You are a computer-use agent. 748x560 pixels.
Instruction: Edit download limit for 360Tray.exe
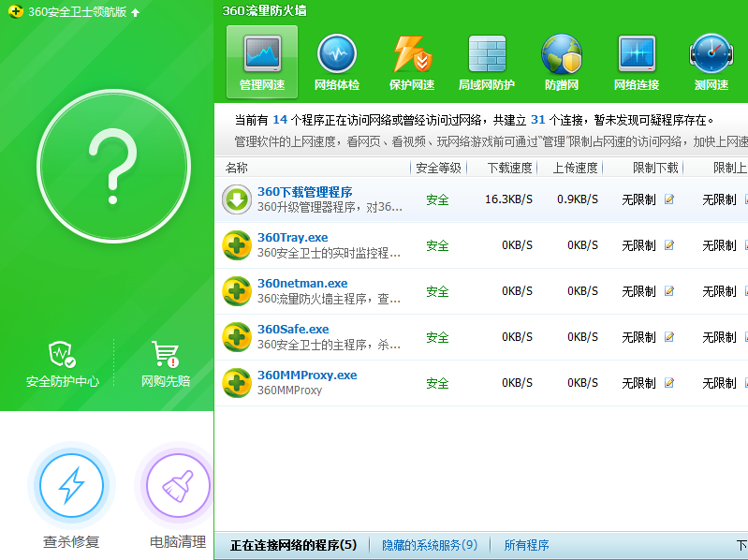point(669,245)
